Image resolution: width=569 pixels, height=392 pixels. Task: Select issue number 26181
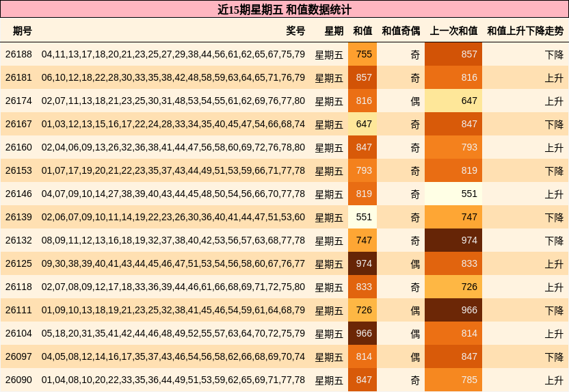tap(19, 78)
